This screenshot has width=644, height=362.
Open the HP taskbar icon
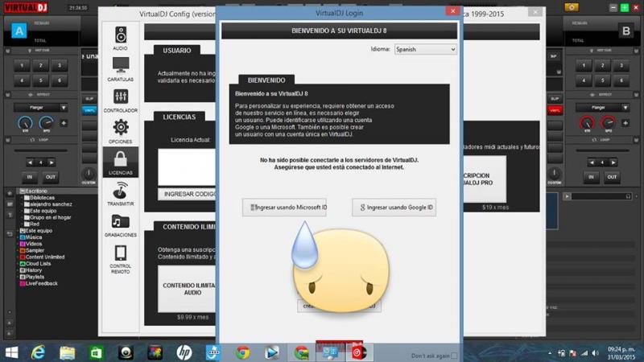click(184, 352)
